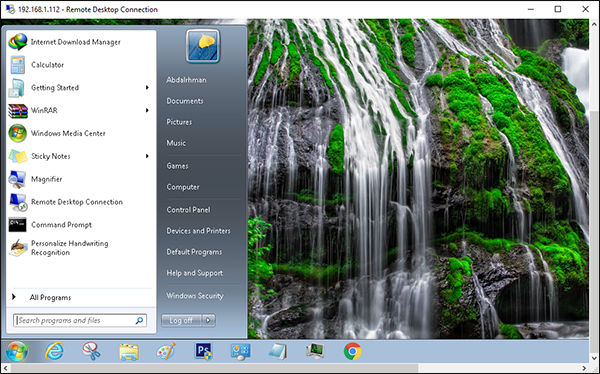
Task: Open Default Programs
Action: coord(194,252)
